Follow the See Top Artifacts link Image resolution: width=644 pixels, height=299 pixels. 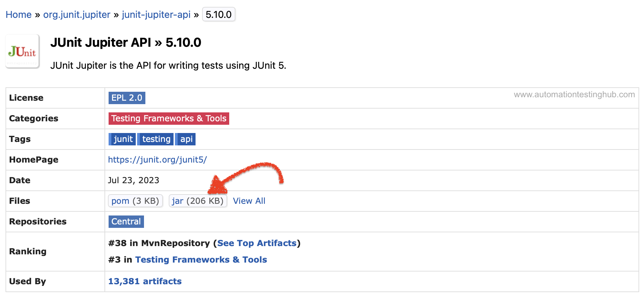[257, 243]
